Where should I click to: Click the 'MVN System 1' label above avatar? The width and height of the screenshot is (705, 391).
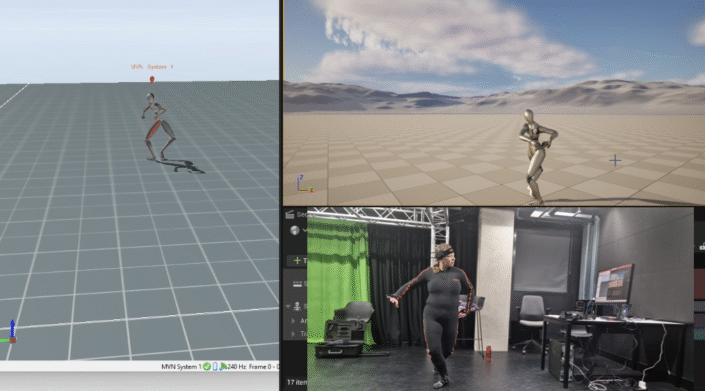tap(152, 67)
